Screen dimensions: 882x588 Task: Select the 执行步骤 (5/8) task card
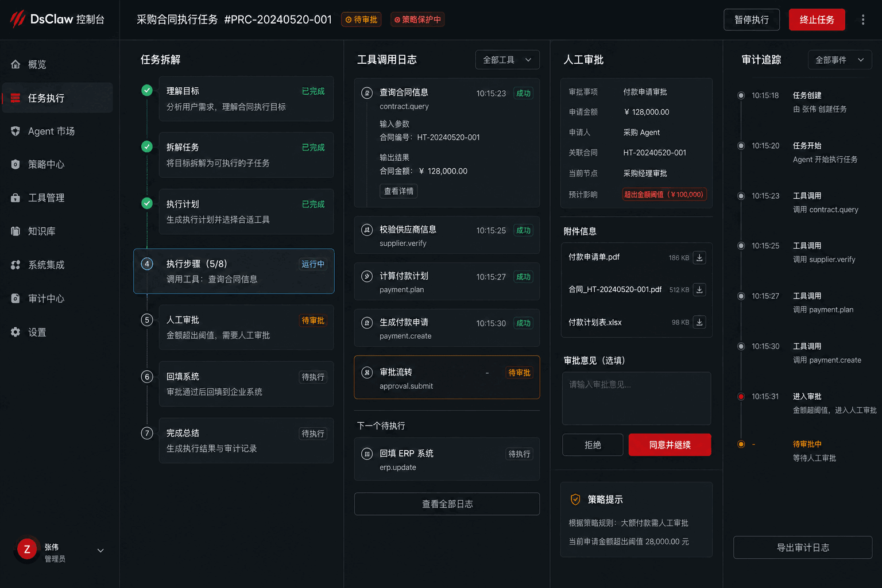tap(234, 271)
